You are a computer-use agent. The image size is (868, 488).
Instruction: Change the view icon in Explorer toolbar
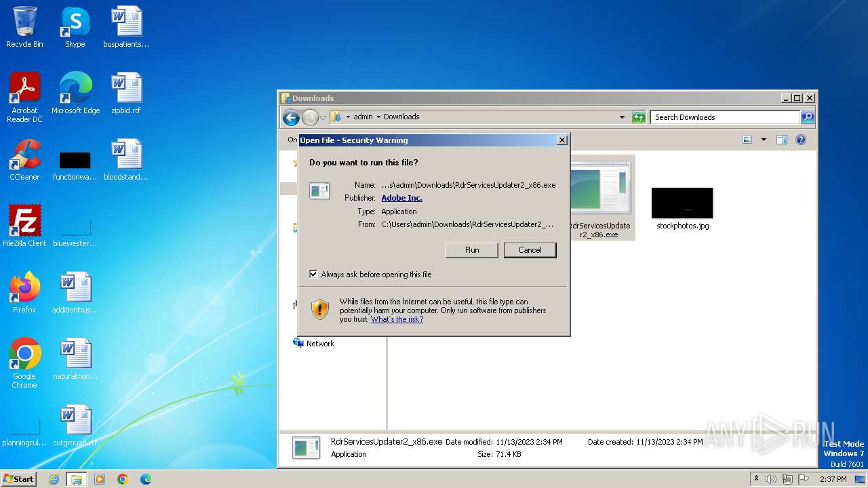coord(747,140)
